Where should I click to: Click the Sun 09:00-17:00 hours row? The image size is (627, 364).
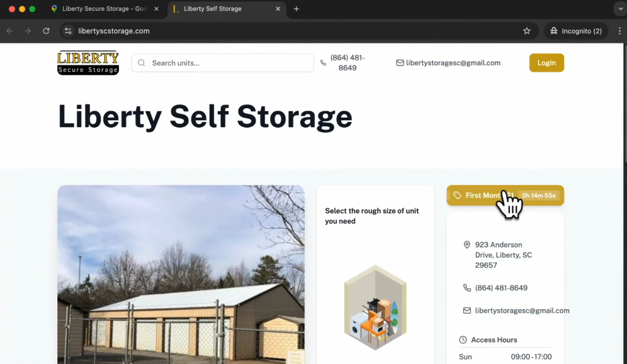click(x=505, y=357)
